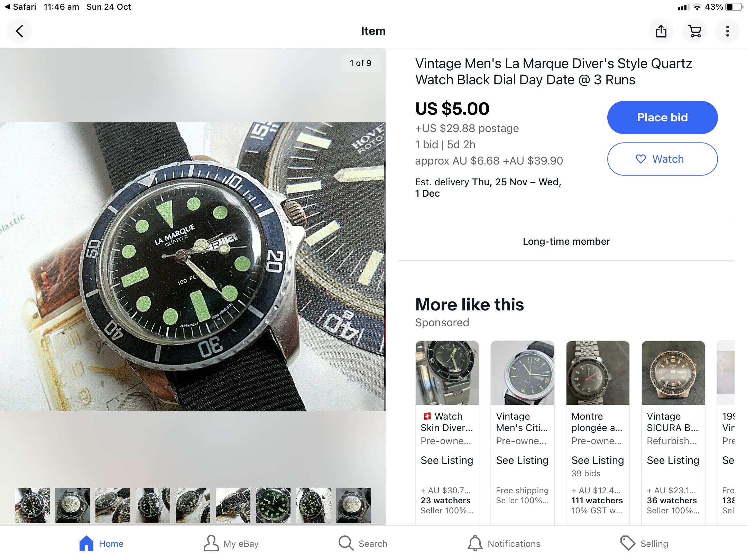Enlarge the main La Marque watch photo
Screen dimensions: 747x560
(x=193, y=267)
